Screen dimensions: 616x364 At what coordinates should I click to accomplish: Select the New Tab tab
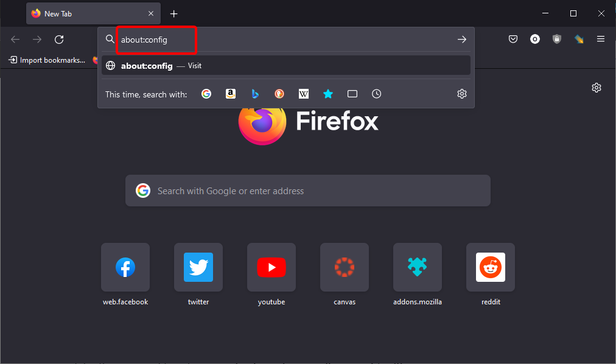point(93,14)
